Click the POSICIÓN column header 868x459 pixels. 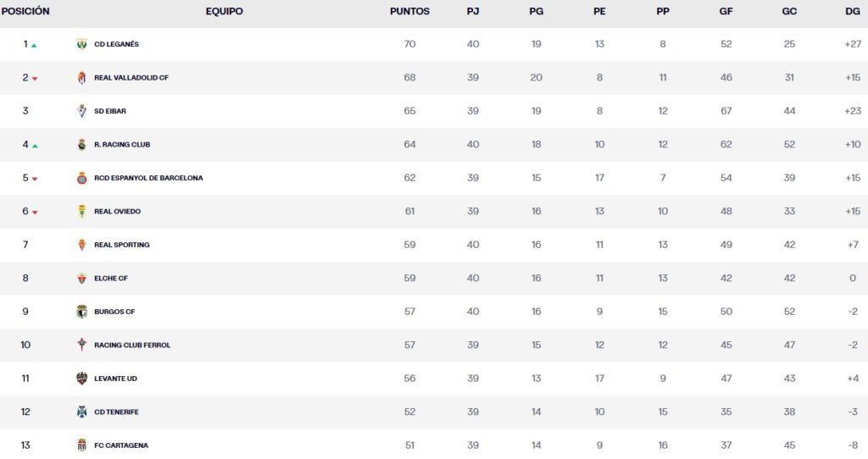pos(25,12)
